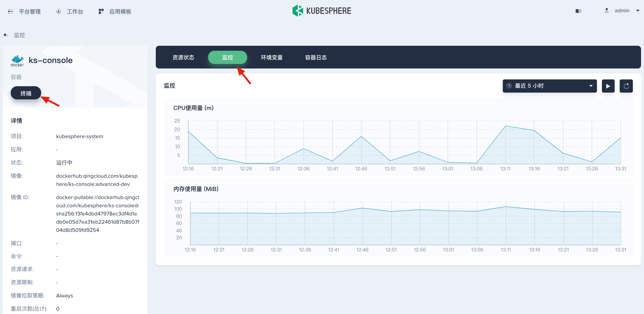
Task: Open the 容器日志 tab
Action: click(316, 58)
